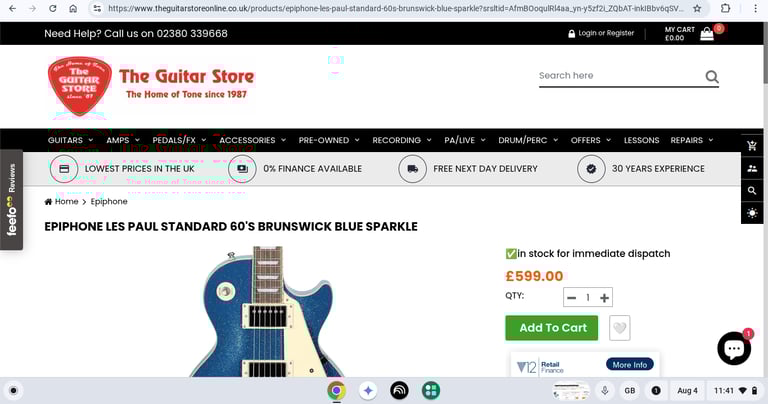Click the search magnifier icon
This screenshot has height=404, width=768.
click(712, 76)
